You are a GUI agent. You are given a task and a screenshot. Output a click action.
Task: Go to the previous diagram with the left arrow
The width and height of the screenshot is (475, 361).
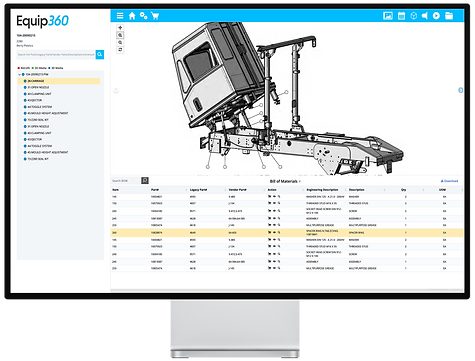116,90
